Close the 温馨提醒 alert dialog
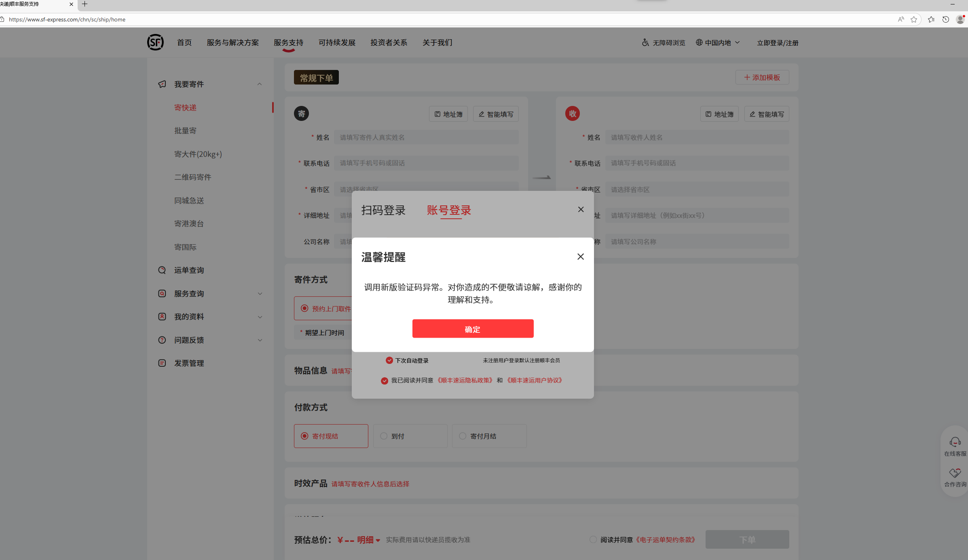 point(580,257)
